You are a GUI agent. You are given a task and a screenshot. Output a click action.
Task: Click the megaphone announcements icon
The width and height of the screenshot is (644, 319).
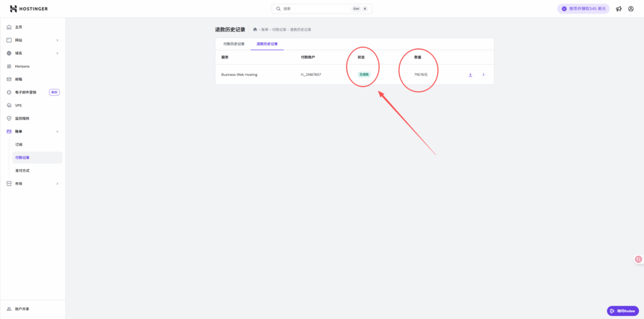pyautogui.click(x=619, y=9)
